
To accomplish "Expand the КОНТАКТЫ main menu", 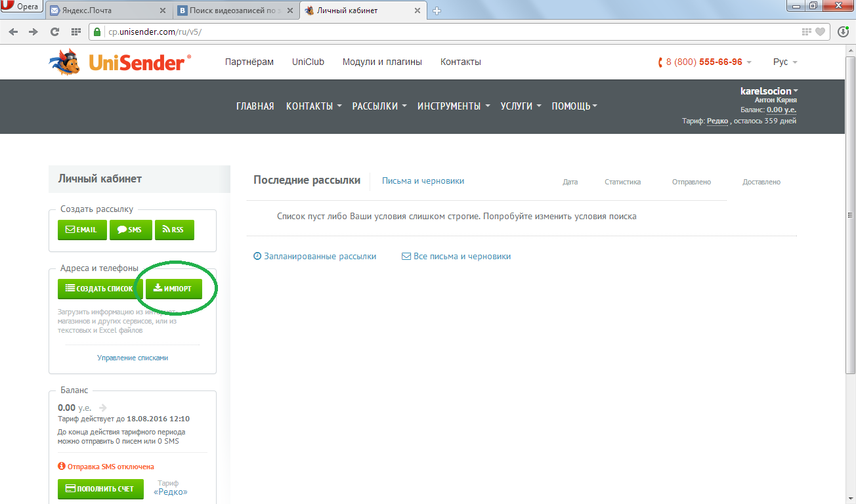I will click(x=314, y=106).
